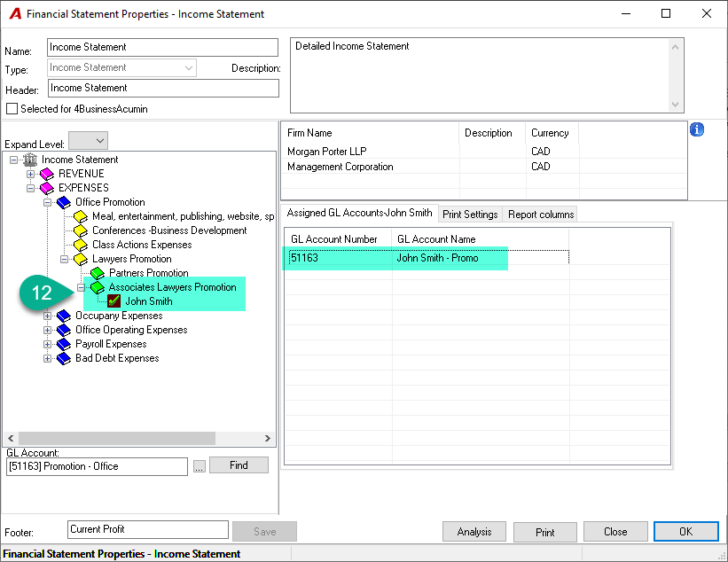Click the yellow book icon beside Conferences -Business Development
The height and width of the screenshot is (562, 728).
tap(81, 230)
